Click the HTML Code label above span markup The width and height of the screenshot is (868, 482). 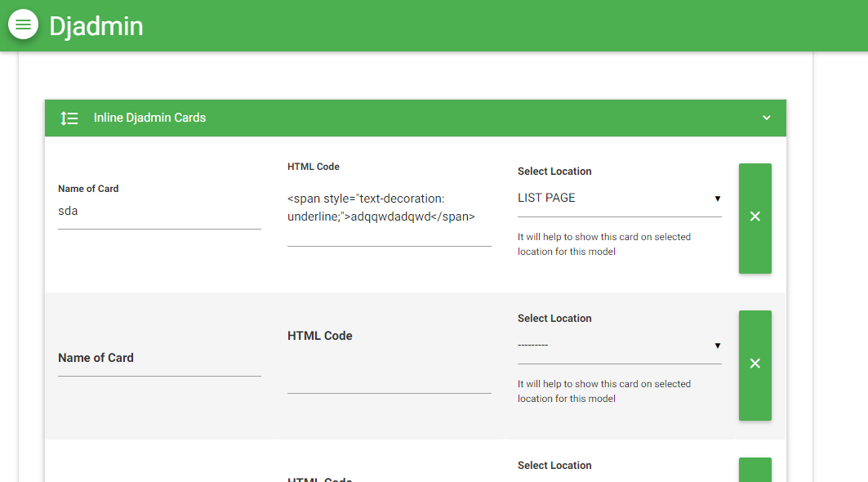click(314, 166)
